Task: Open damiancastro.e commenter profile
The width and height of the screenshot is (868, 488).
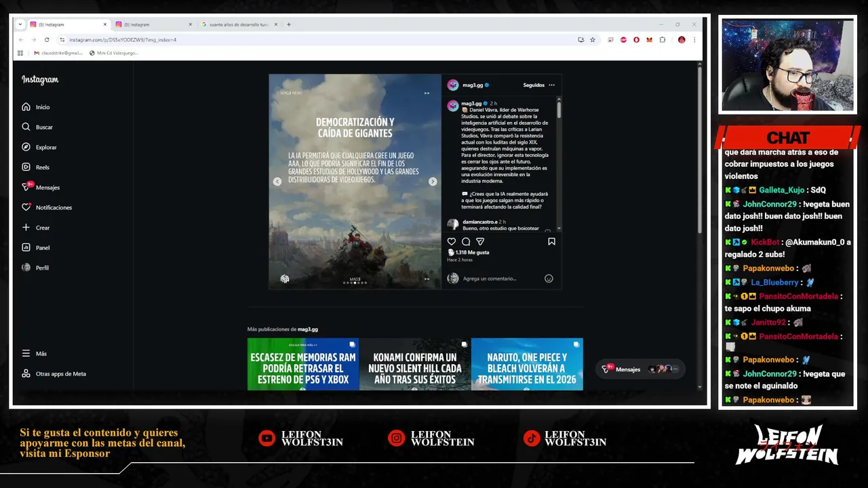Action: coord(479,222)
